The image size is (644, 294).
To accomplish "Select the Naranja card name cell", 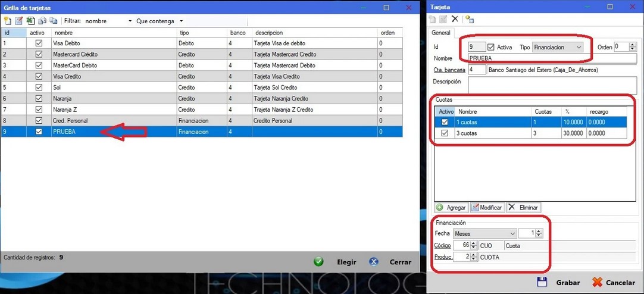I will click(x=114, y=99).
